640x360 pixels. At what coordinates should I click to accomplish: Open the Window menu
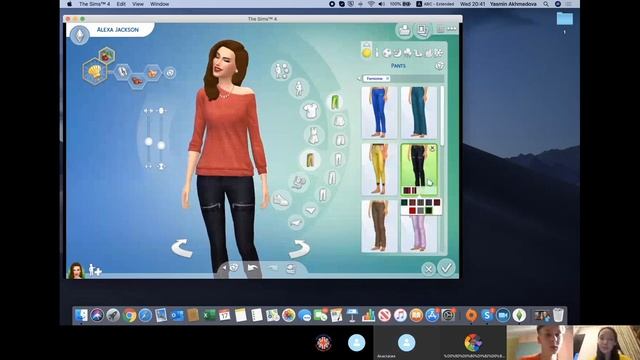click(160, 4)
